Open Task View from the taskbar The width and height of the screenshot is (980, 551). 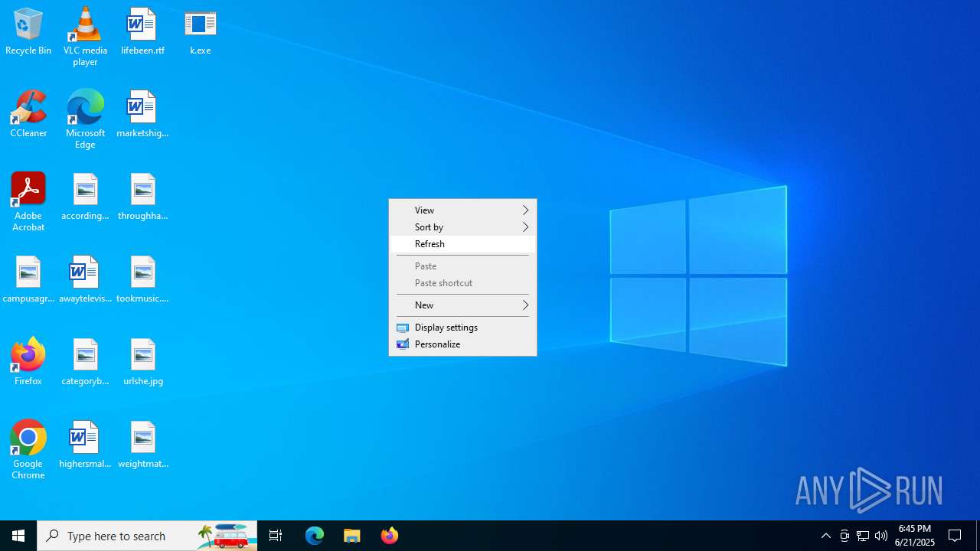[276, 536]
